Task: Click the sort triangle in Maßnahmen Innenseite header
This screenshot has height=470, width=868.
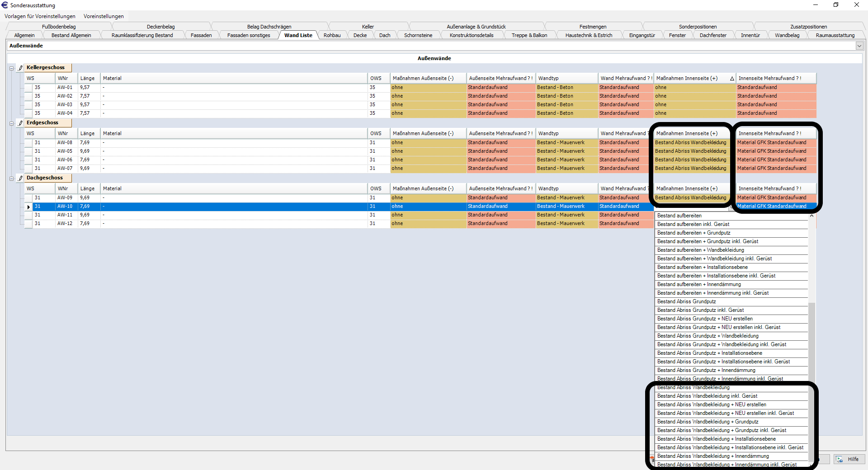Action: point(731,79)
